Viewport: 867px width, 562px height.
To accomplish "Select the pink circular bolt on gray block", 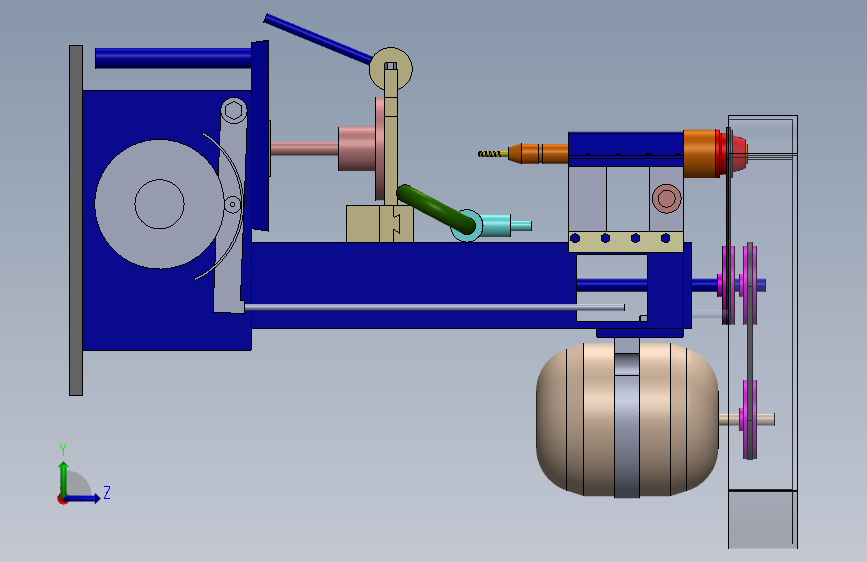I will click(666, 198).
